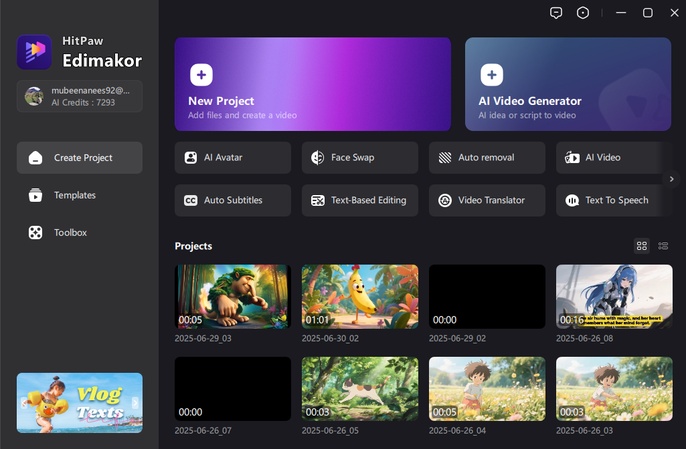Click the AI Video Generator plus icon
Image resolution: width=686 pixels, height=449 pixels.
pos(492,75)
